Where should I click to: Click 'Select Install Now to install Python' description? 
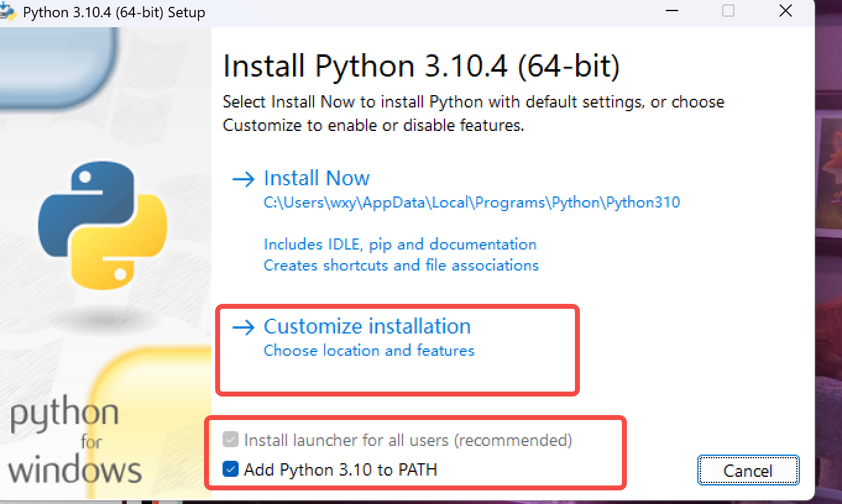tap(474, 113)
